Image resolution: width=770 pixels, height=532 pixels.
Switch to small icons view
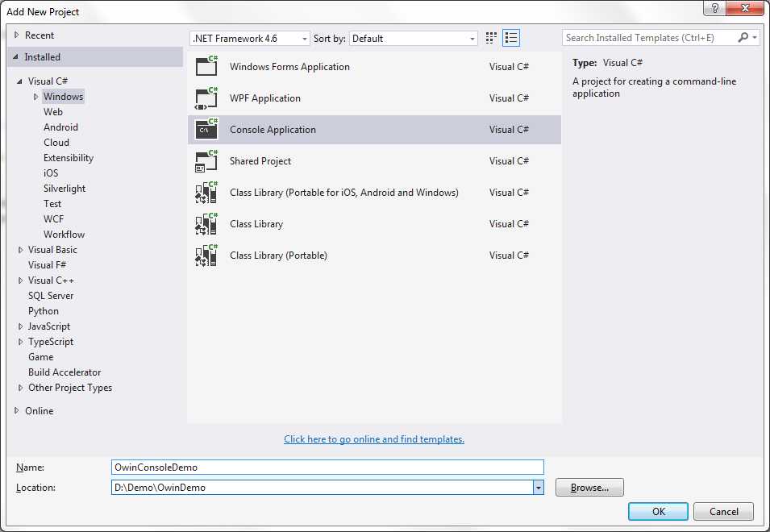pos(491,38)
